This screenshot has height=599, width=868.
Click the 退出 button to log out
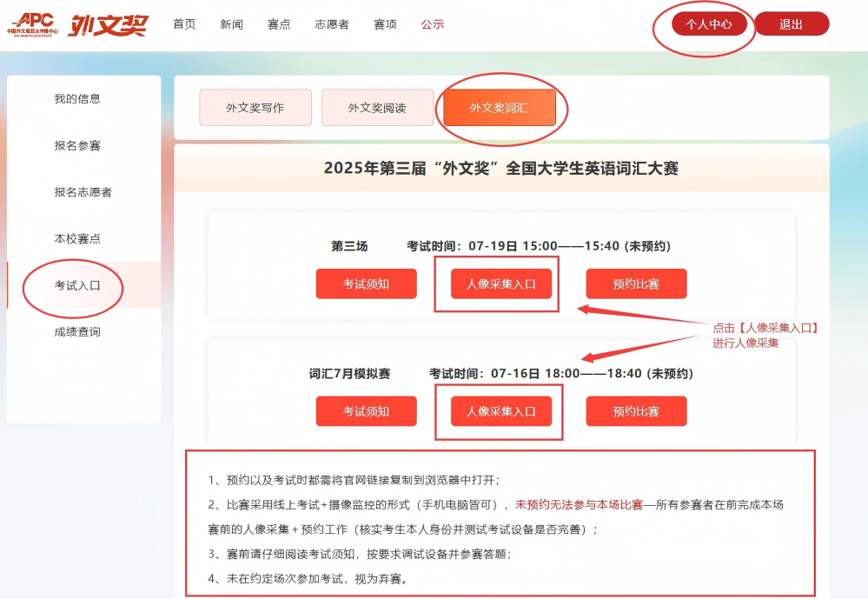point(791,24)
